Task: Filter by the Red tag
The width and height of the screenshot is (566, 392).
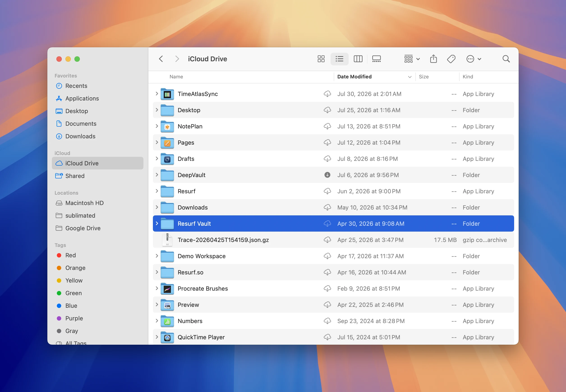Action: pos(97,255)
